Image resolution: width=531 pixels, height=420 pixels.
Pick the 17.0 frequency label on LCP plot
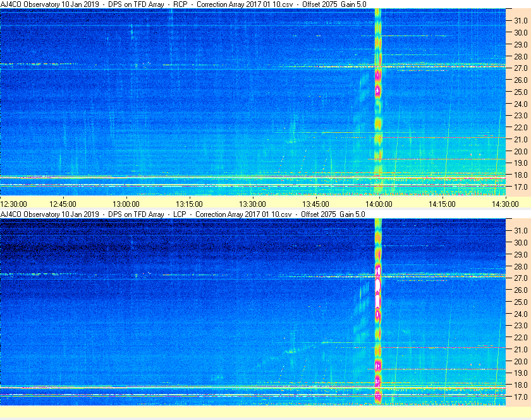(521, 397)
